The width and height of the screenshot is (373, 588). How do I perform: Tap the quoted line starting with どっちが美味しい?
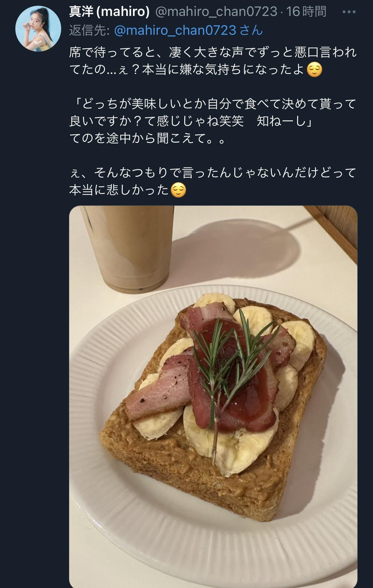(213, 112)
